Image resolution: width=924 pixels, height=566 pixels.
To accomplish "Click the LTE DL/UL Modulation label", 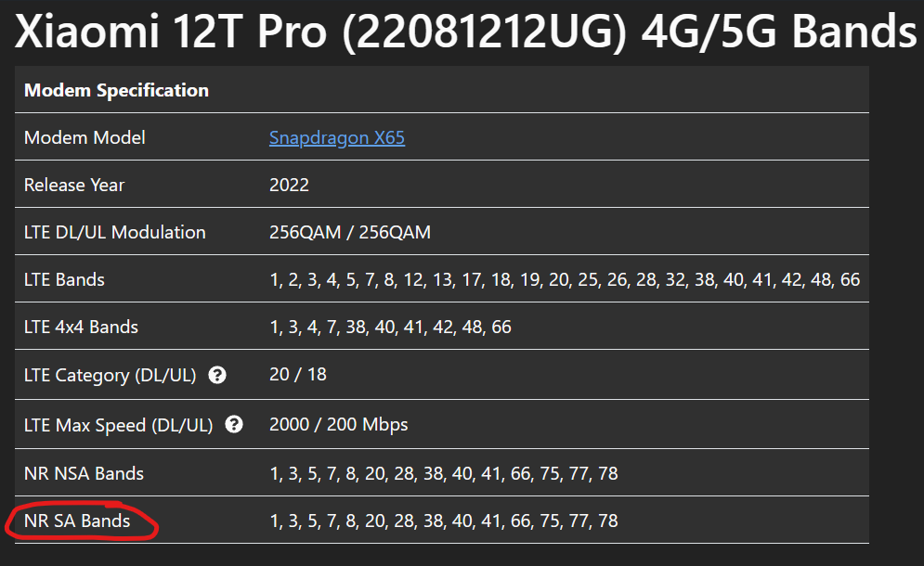I will pos(115,232).
